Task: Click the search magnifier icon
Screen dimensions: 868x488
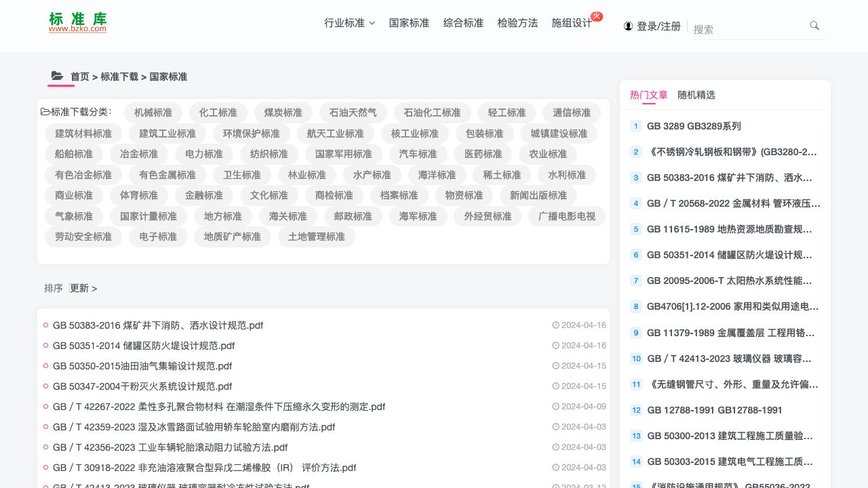Action: click(x=814, y=26)
